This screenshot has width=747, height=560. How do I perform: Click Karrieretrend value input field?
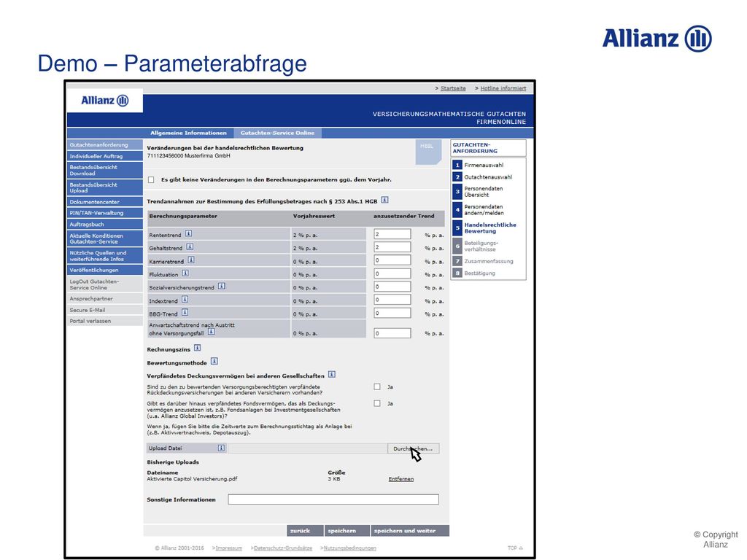tap(392, 260)
